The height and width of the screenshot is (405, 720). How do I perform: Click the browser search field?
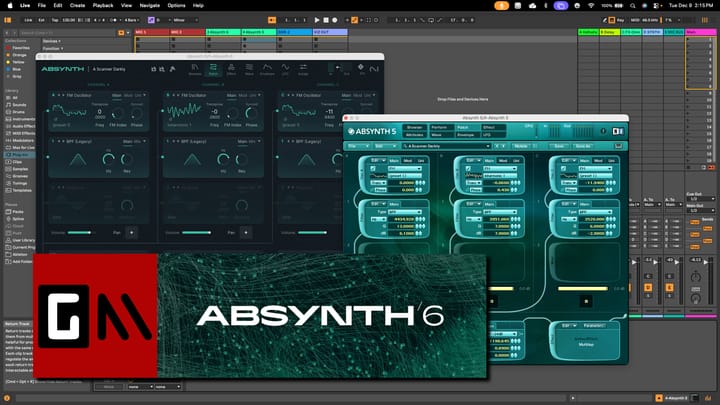[68, 33]
